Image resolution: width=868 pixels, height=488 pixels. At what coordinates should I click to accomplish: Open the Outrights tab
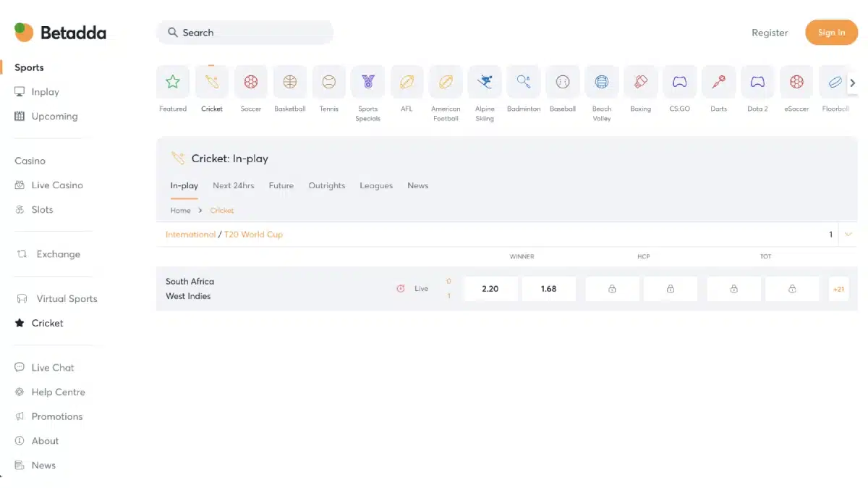point(326,185)
